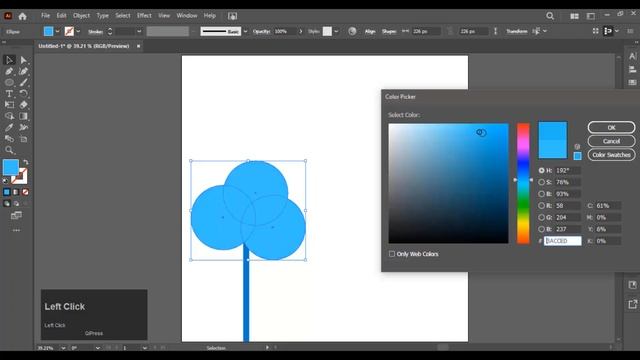Select the Zoom magnifier tool
The image size is (640, 360).
coord(9,150)
